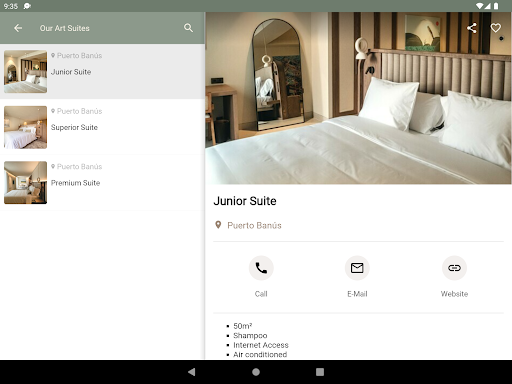
Task: Open the Junior Suite thumbnail
Action: tap(25, 71)
